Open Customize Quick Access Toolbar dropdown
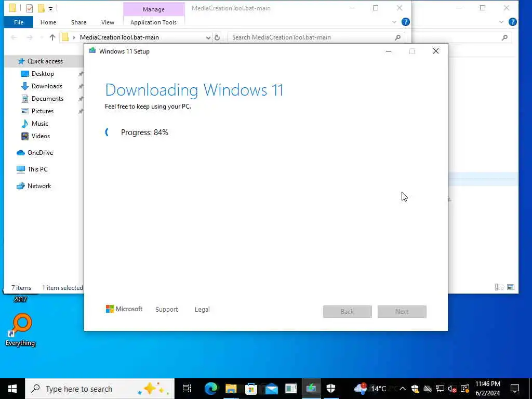 tap(50, 8)
